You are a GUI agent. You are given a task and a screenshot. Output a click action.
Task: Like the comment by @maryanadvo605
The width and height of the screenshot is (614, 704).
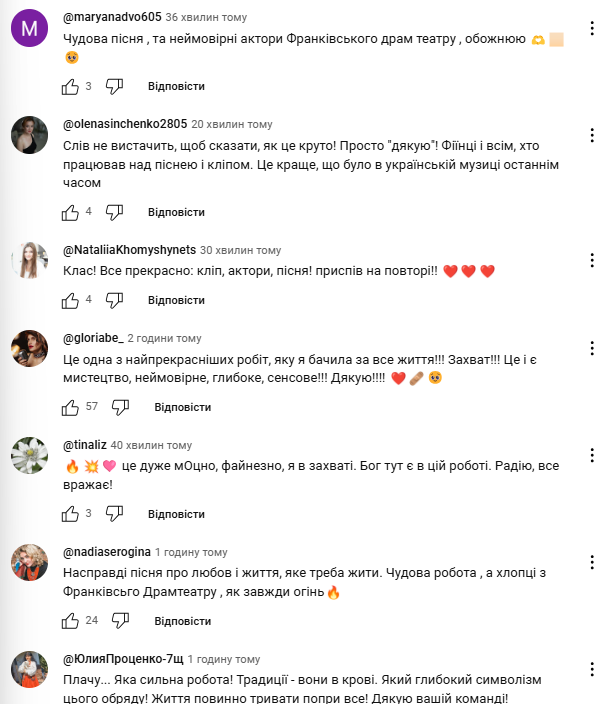tap(71, 87)
